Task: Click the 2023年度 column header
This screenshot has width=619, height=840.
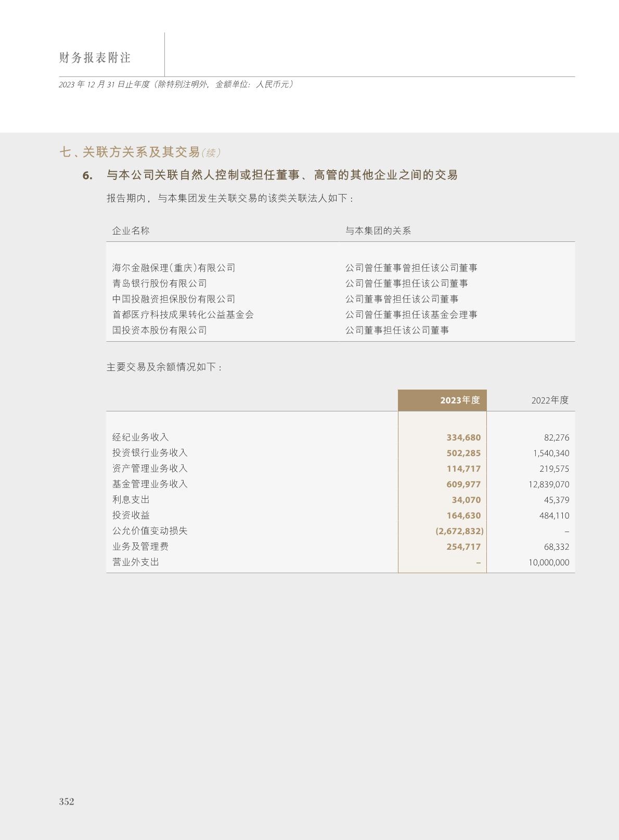Action: pos(460,400)
